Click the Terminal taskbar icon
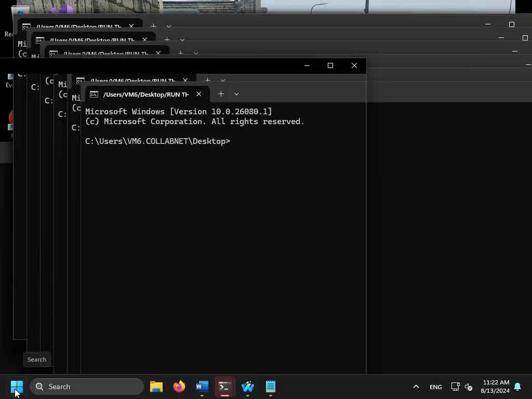This screenshot has height=399, width=532. point(224,387)
